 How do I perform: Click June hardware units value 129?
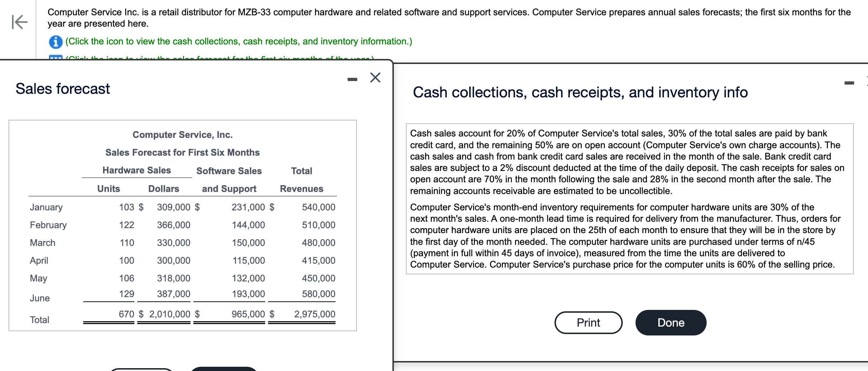point(127,294)
